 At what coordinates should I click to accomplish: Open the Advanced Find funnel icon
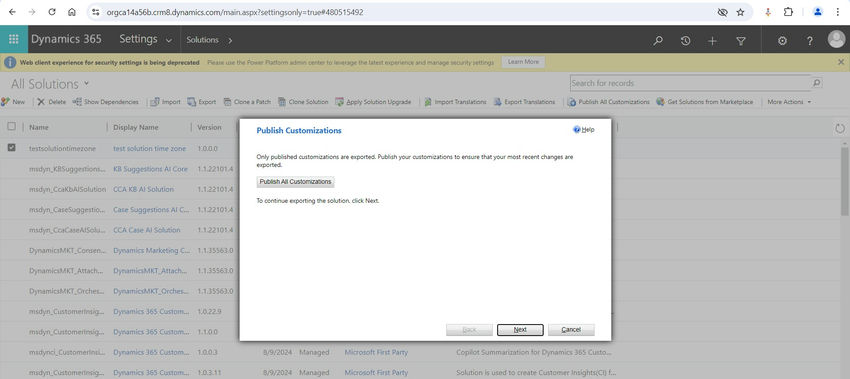[741, 41]
